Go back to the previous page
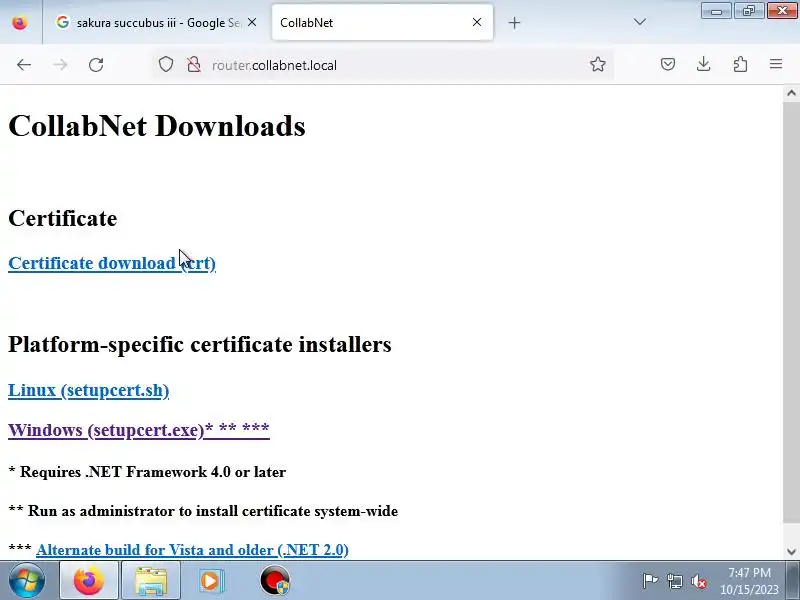Viewport: 800px width, 600px height. pos(24,65)
